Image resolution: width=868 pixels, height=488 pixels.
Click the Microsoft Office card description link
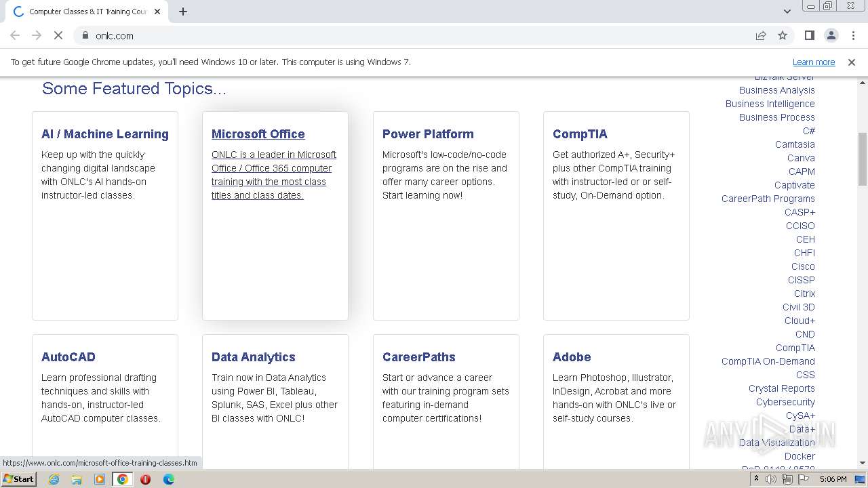[274, 175]
